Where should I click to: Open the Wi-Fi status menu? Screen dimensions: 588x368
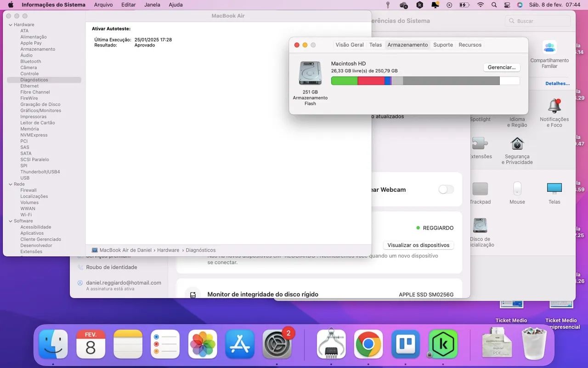[481, 5]
